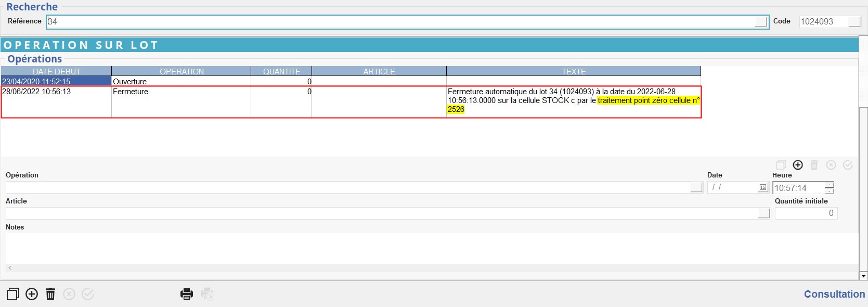Click the add (plus) icon in bottom toolbar

coord(32,294)
